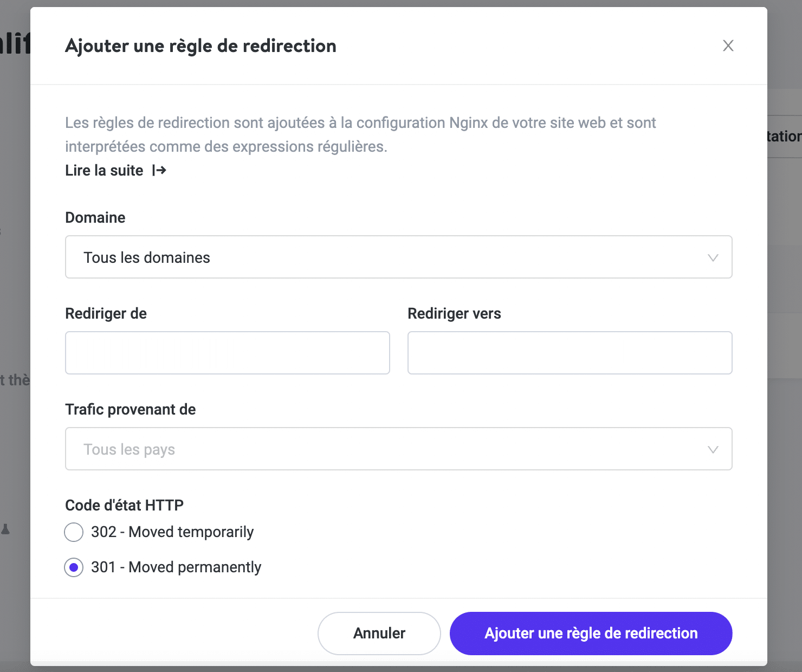Click the Lire la suite arrow icon
Screen dimensions: 802x672
tap(159, 170)
